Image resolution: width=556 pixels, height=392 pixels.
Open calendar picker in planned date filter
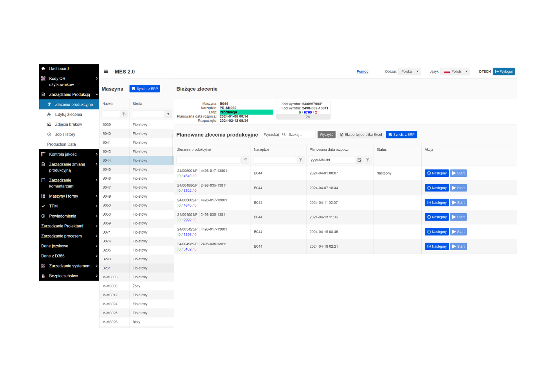click(x=359, y=160)
